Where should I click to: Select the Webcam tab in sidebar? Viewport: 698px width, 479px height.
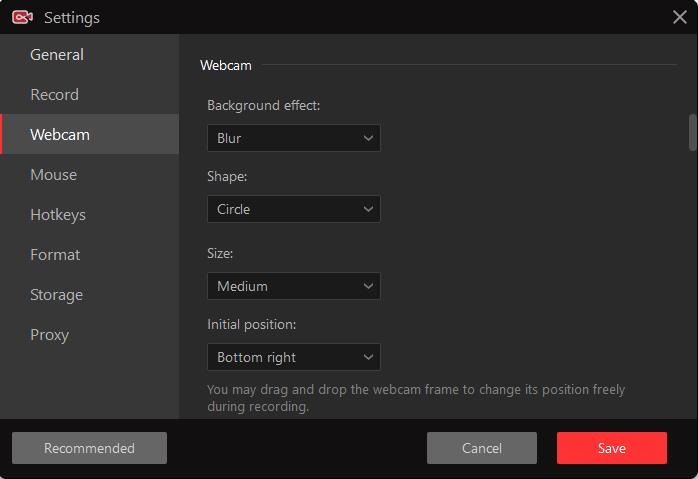pos(60,135)
